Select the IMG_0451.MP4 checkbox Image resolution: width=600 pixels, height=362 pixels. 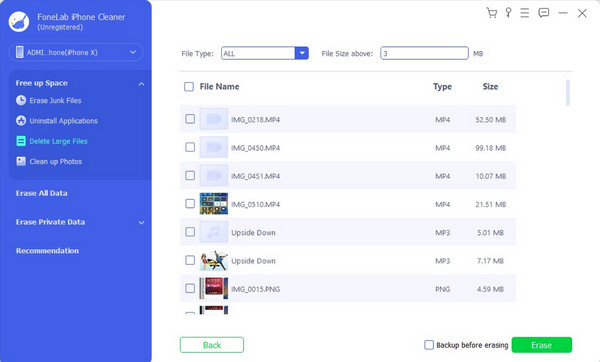190,175
